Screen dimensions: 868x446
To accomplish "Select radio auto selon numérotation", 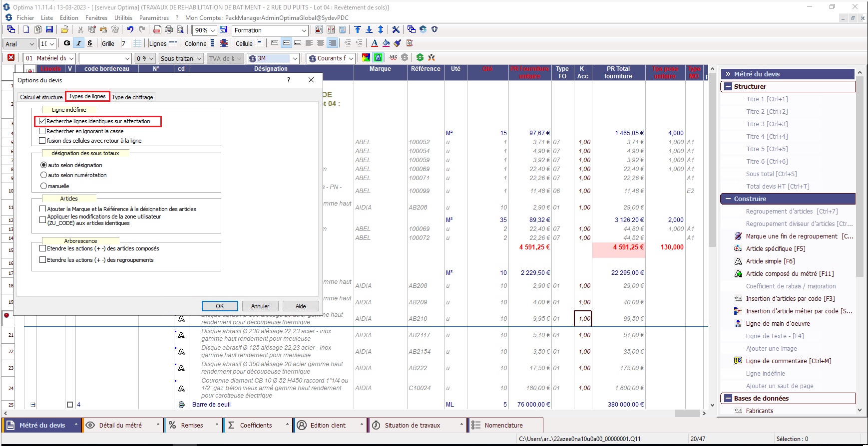I will (44, 175).
